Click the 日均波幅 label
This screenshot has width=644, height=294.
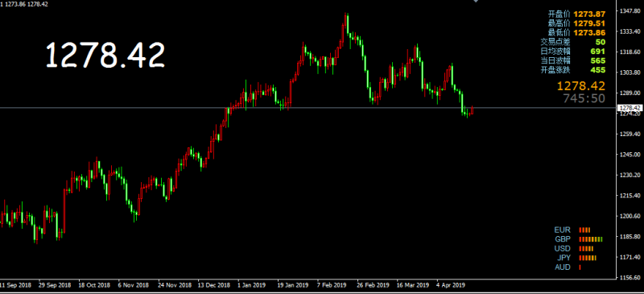click(x=555, y=52)
